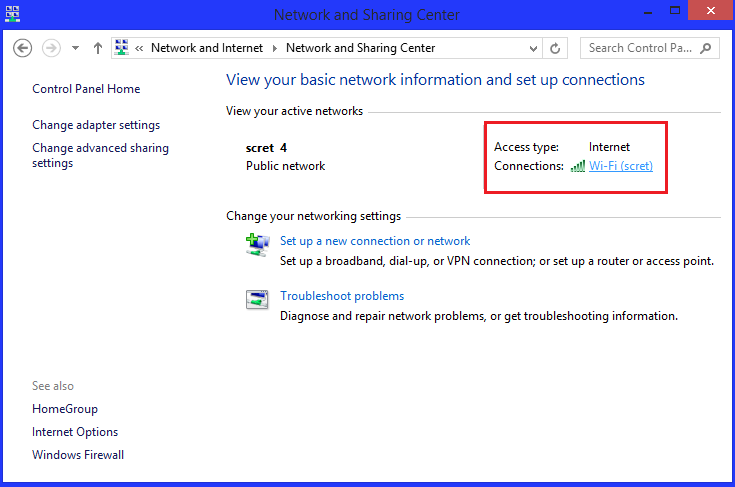Image resolution: width=735 pixels, height=487 pixels.
Task: Open Control Panel Home
Action: tap(86, 89)
